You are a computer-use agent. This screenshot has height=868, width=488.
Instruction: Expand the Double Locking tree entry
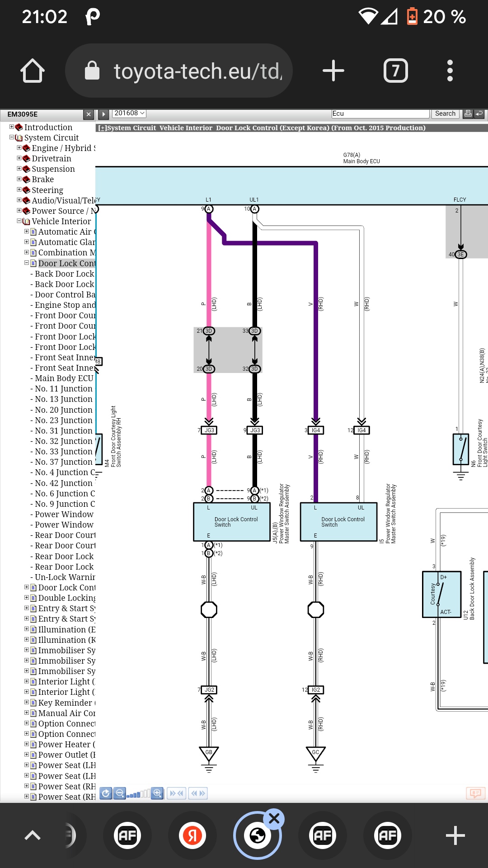coord(27,598)
